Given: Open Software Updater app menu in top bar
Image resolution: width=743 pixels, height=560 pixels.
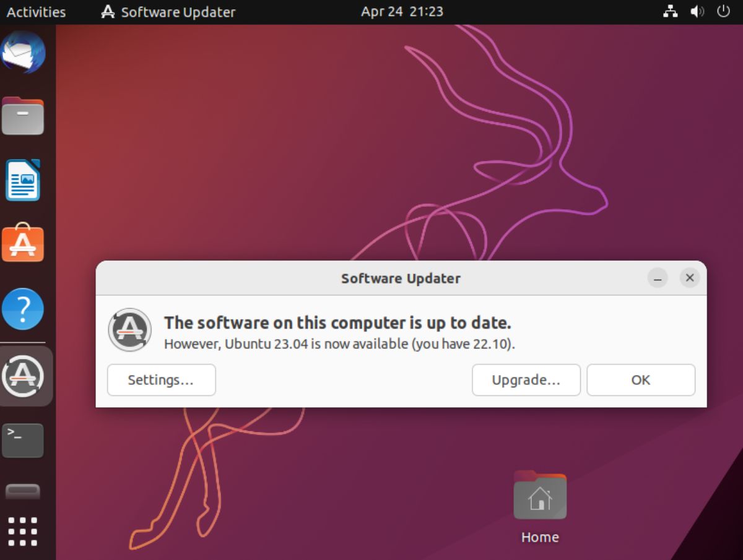Looking at the screenshot, I should [168, 12].
